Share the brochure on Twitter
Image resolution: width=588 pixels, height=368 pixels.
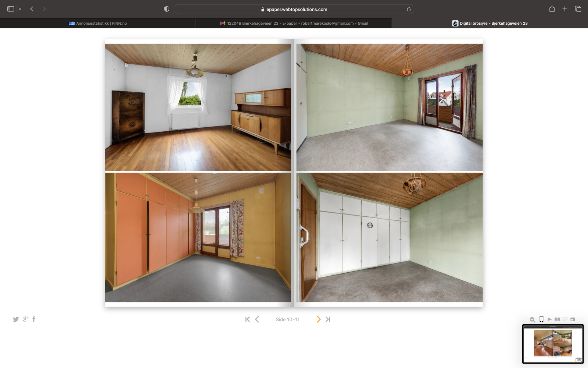(16, 319)
